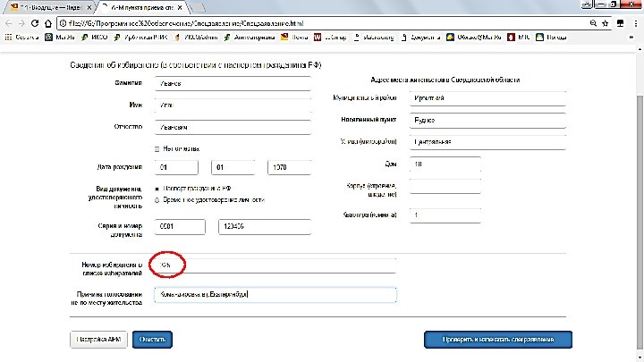Click the birth year field showing 1970

coord(289,167)
